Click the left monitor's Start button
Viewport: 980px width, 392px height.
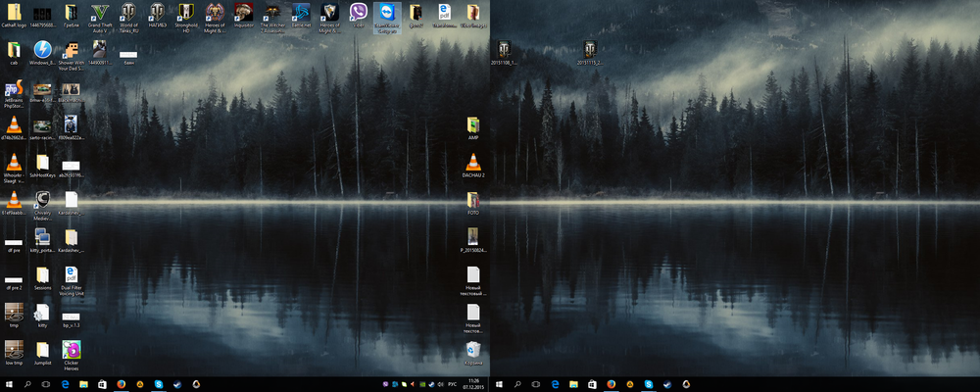pos(9,383)
